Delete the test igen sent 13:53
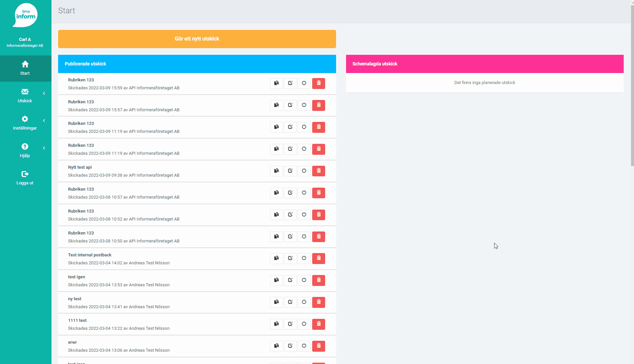Screen dimensions: 634x364 pos(318,280)
